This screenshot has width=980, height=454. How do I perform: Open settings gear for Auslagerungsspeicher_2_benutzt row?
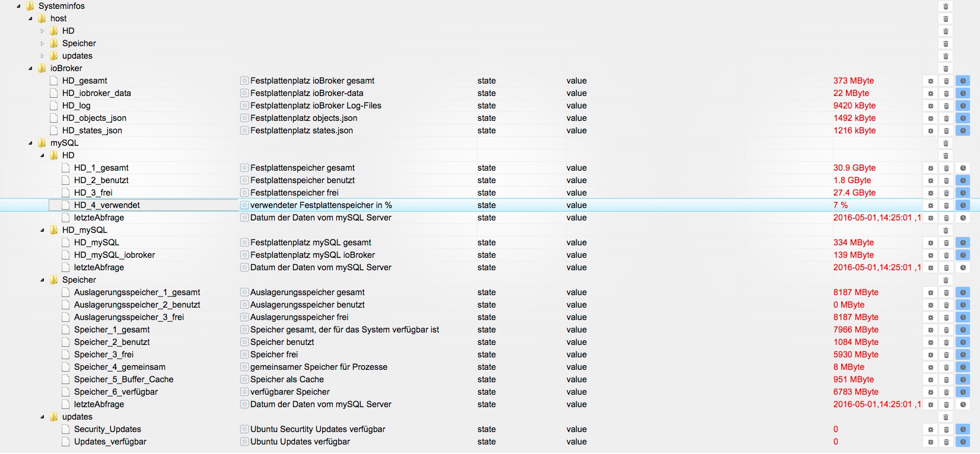pos(931,305)
